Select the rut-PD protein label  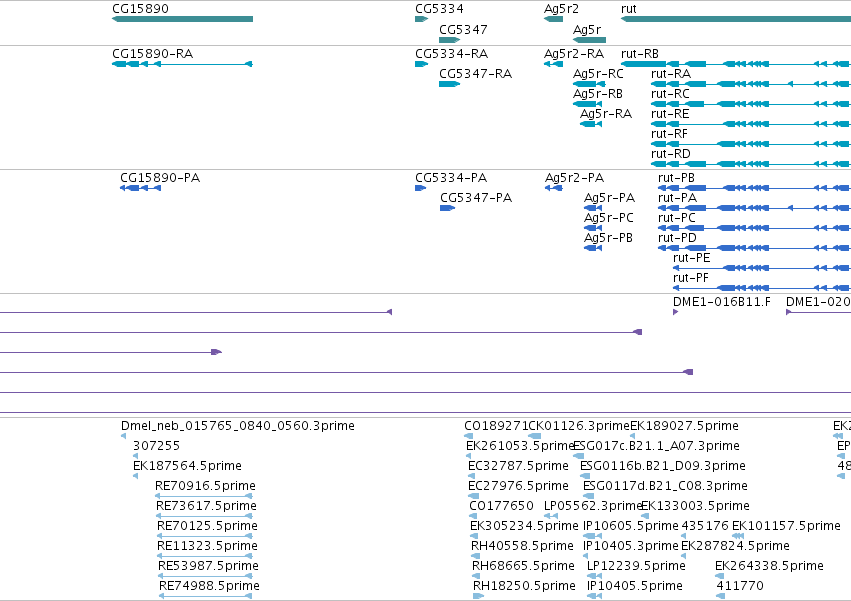[677, 238]
